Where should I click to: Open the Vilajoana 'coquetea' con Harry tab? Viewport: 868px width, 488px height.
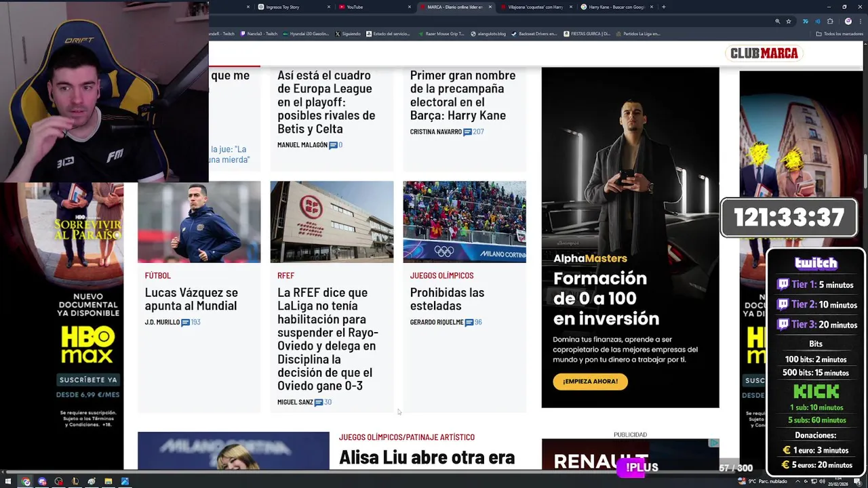tap(536, 7)
